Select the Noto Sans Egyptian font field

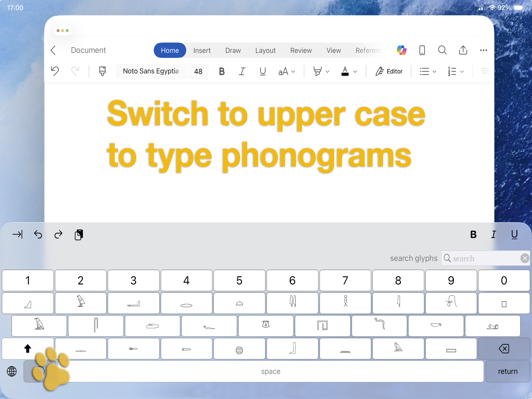tap(151, 71)
